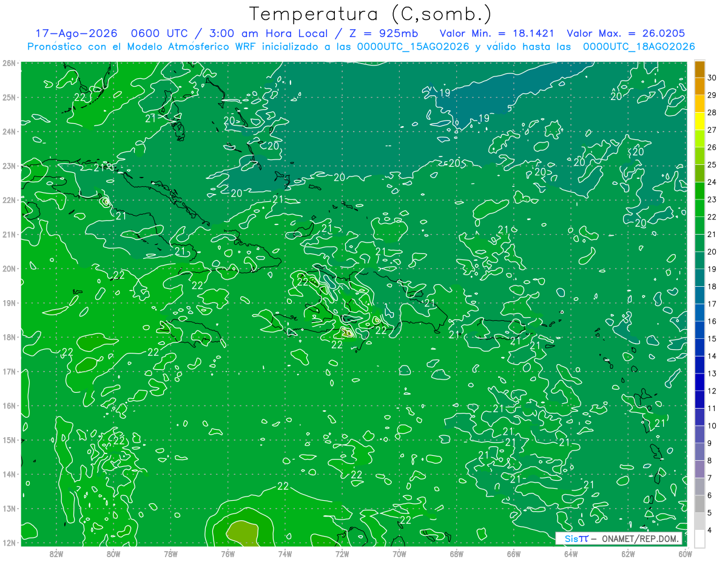Click legend value '24' on colorbar
Image resolution: width=728 pixels, height=562 pixels.
tap(712, 182)
